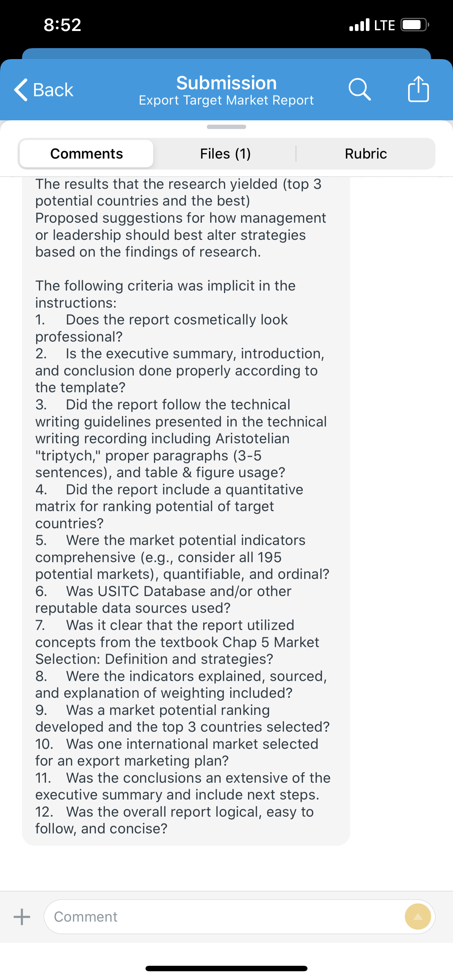Tap the 8:52 clock in status bar
453x980 pixels.
point(62,25)
